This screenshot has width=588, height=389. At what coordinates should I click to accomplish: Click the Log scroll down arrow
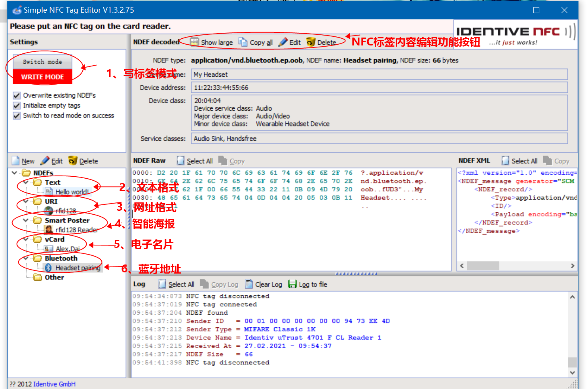coord(572,372)
